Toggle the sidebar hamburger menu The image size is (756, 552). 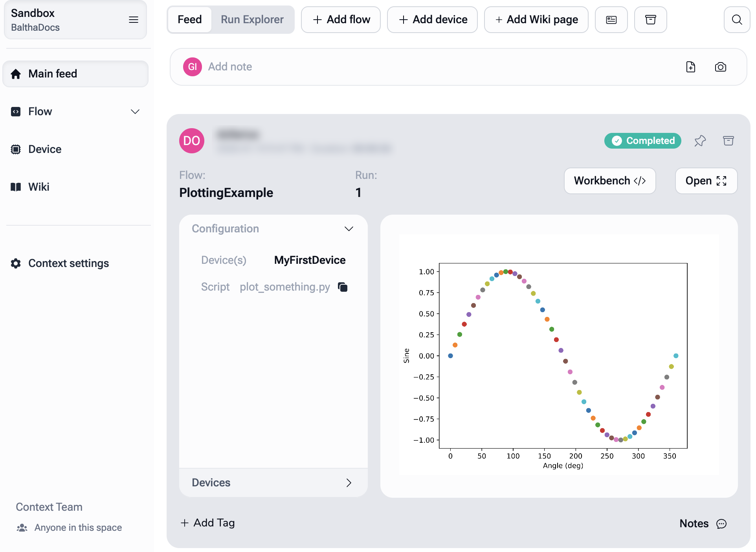click(134, 20)
